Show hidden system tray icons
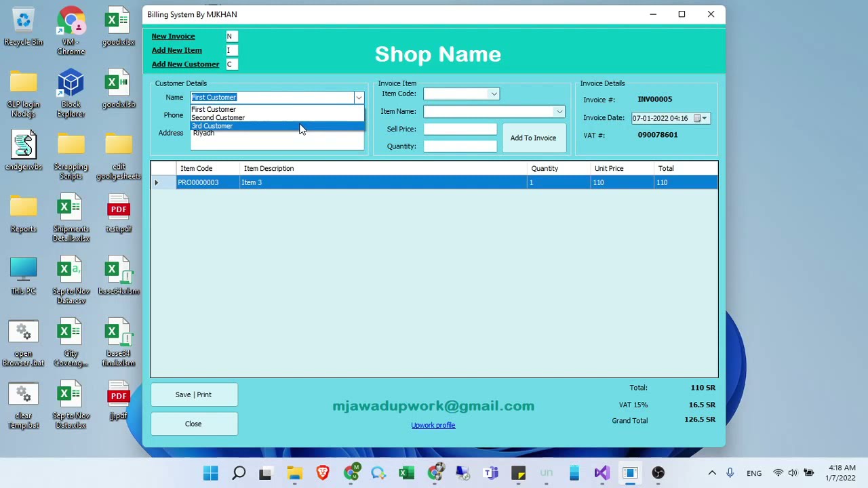The height and width of the screenshot is (488, 868). click(x=712, y=473)
